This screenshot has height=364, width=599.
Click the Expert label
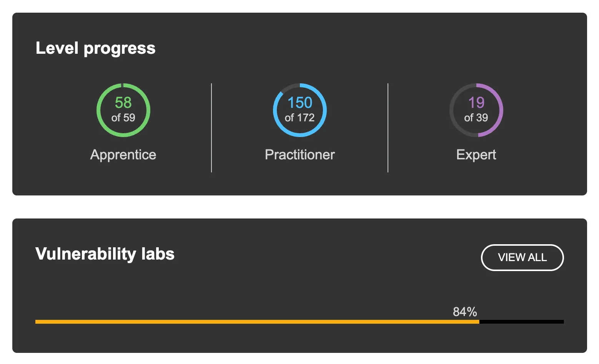pyautogui.click(x=476, y=154)
